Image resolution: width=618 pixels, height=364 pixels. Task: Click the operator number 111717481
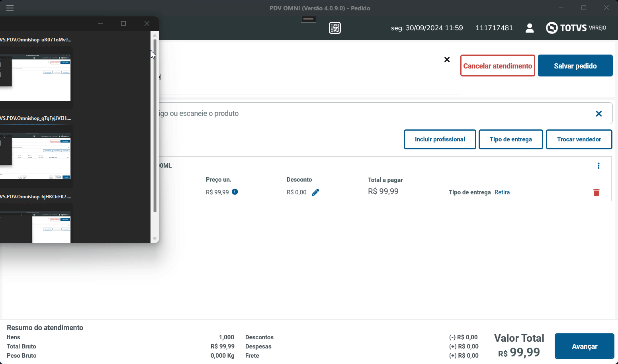pyautogui.click(x=494, y=28)
